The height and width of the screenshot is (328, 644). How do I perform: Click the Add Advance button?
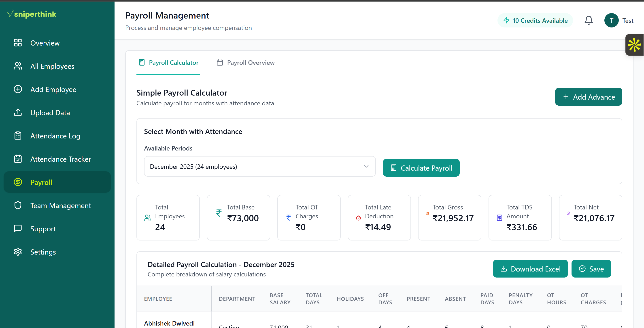pyautogui.click(x=589, y=97)
